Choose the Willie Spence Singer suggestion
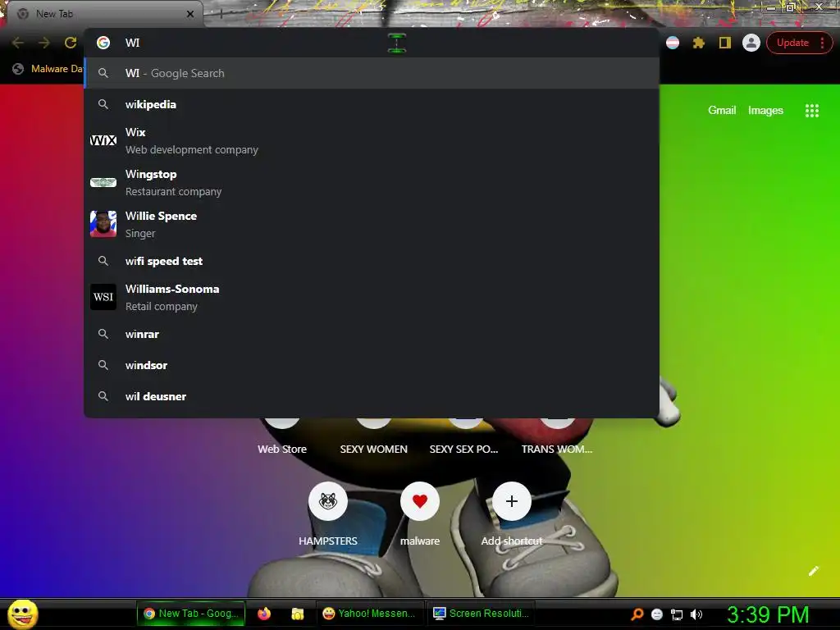This screenshot has height=630, width=840. [372, 225]
